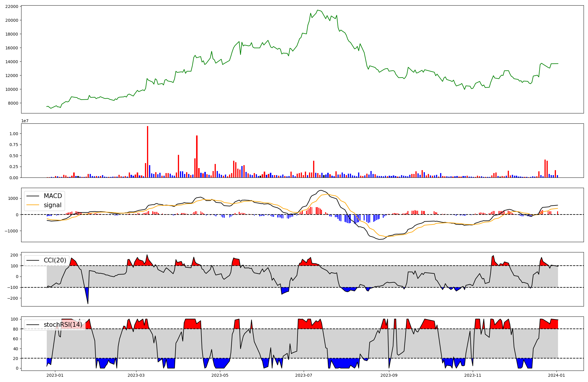Click the 22000 price axis label
588x382 pixels.
pos(12,6)
